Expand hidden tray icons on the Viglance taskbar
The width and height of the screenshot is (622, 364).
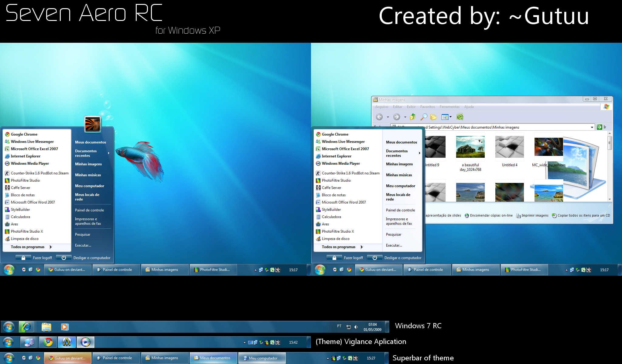point(244,342)
